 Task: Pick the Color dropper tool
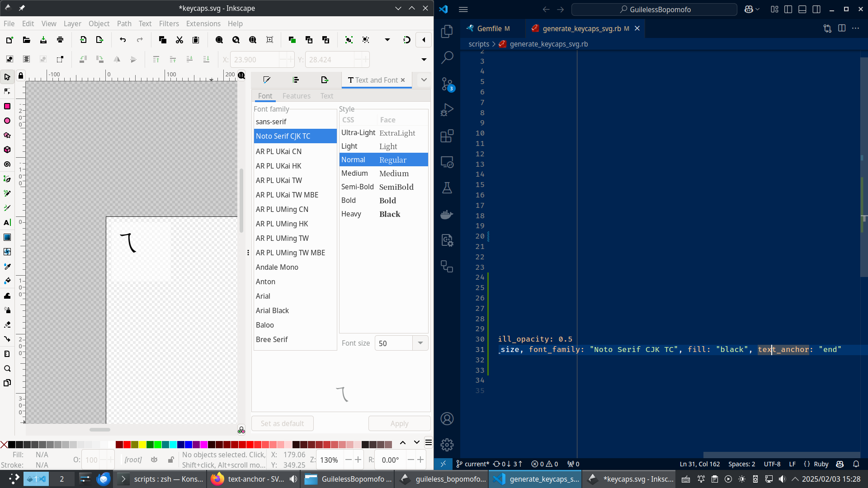tap(7, 266)
